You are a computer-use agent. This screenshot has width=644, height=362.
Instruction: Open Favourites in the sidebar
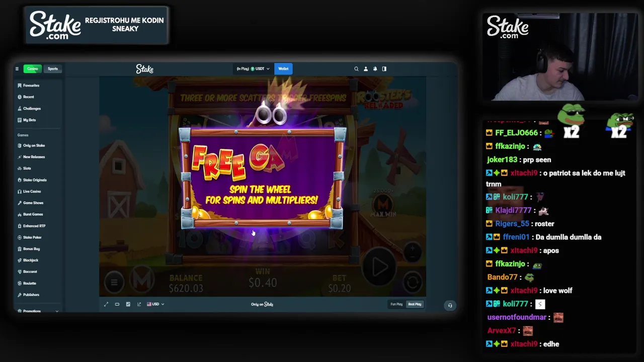point(38,85)
